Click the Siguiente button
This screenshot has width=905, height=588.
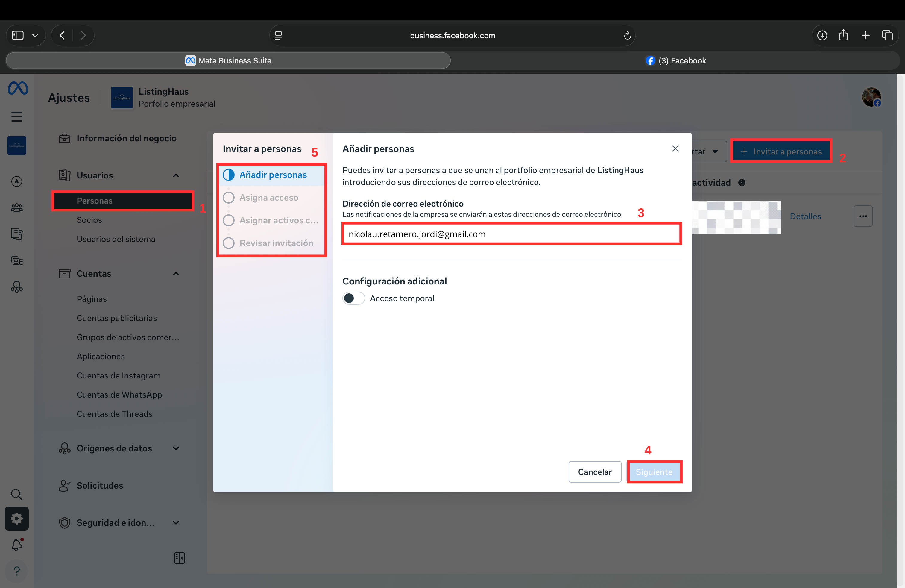click(x=654, y=472)
